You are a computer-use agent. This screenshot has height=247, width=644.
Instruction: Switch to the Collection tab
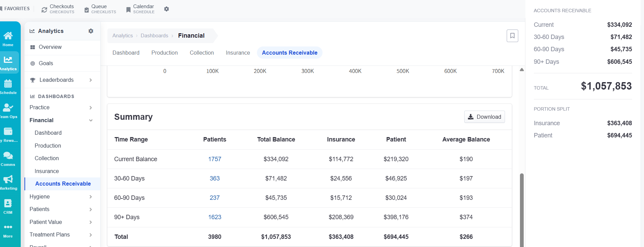click(202, 53)
